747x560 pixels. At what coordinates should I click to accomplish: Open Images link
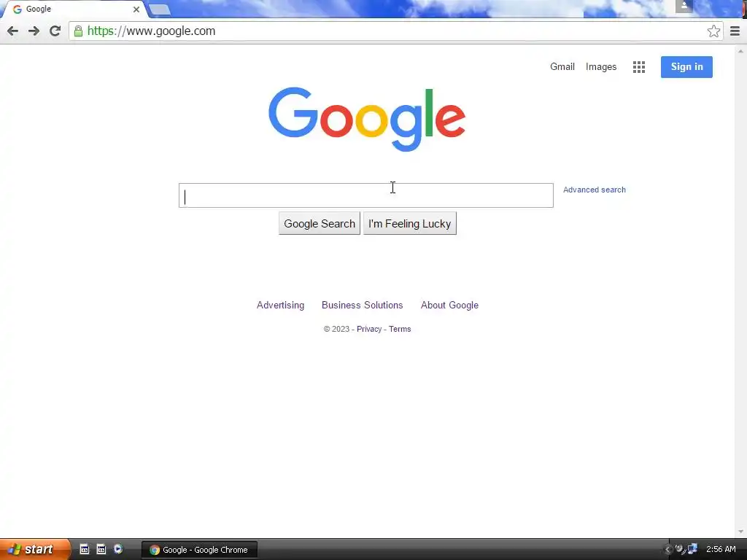tap(601, 66)
